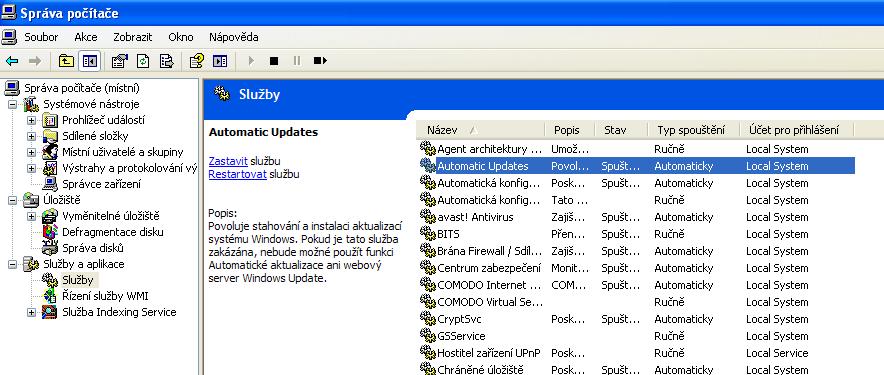Select the Automatic Updates service row
This screenshot has width=884, height=375.
[637, 166]
